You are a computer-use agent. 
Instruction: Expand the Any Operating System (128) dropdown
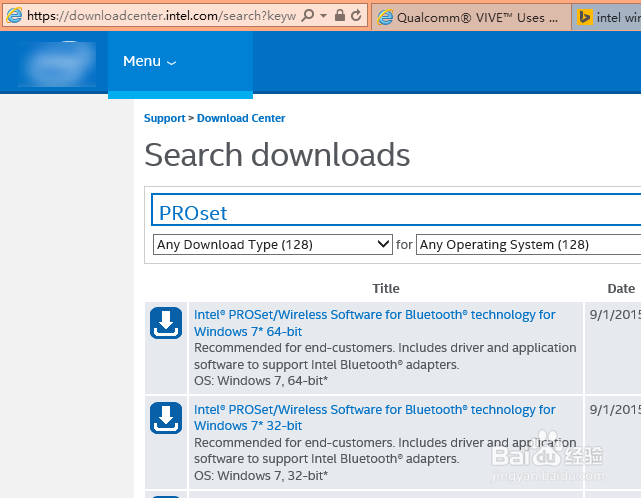[x=528, y=245]
